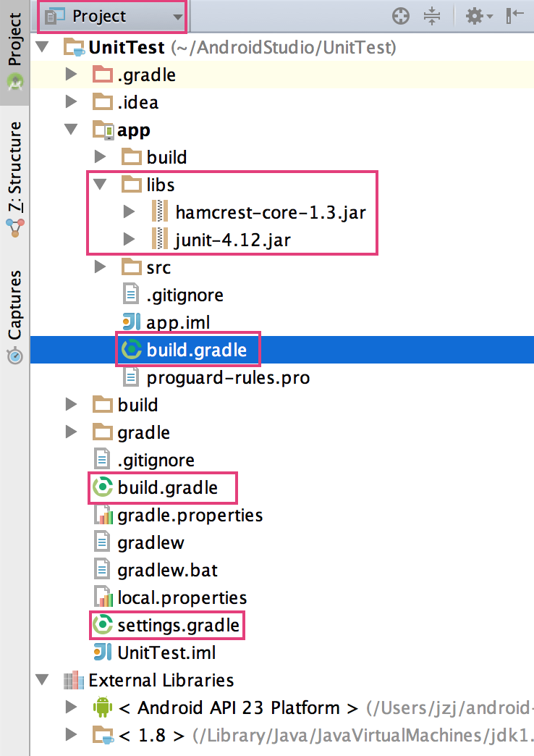The image size is (534, 756).
Task: Open the gear settings menu icon
Action: click(x=478, y=16)
